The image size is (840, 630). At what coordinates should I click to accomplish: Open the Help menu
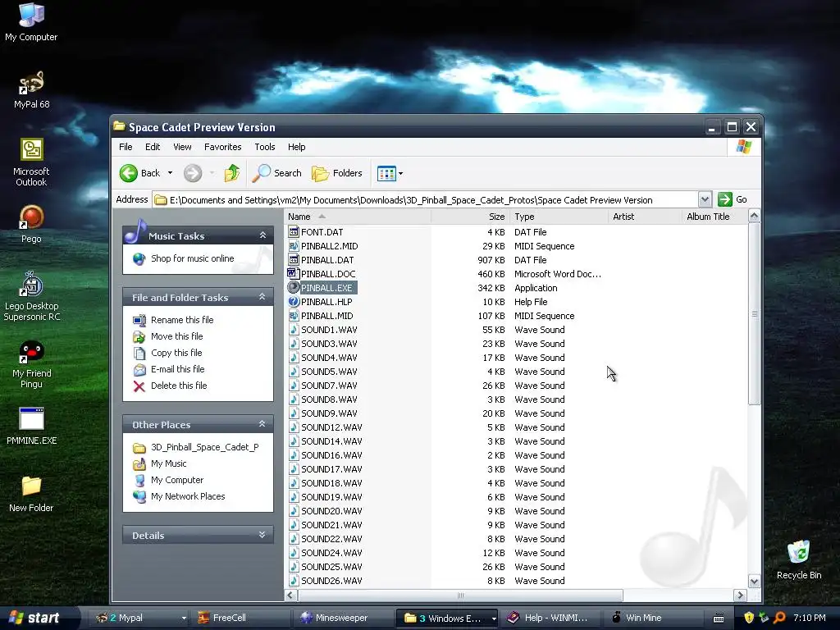(x=296, y=147)
